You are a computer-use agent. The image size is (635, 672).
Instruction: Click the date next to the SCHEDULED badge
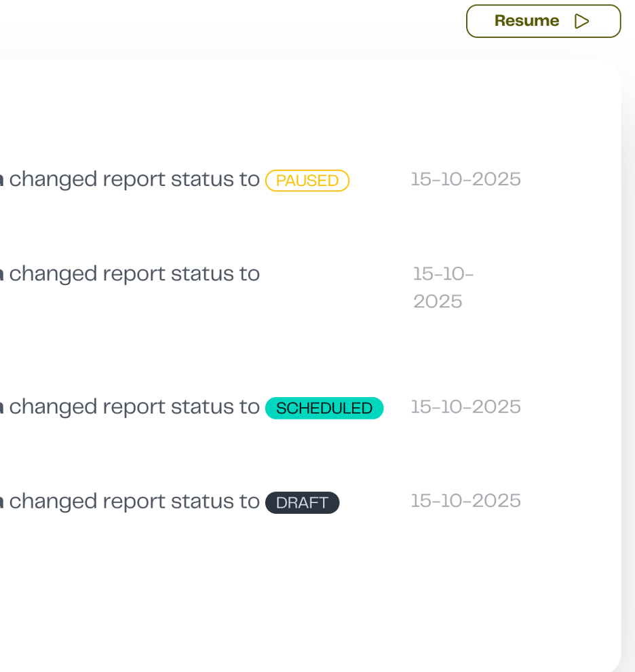pos(466,407)
